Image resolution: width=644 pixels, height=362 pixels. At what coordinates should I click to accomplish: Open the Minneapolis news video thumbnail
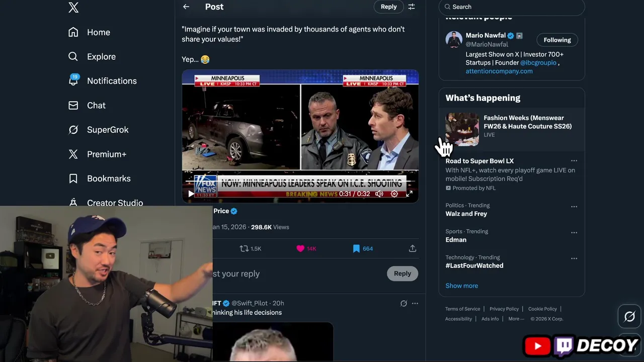(x=300, y=136)
